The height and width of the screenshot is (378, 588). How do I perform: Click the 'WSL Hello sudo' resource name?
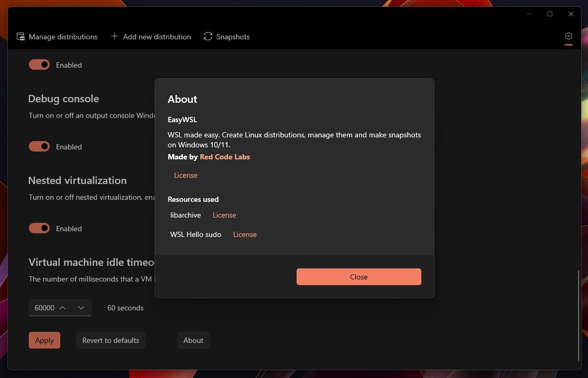coord(196,234)
